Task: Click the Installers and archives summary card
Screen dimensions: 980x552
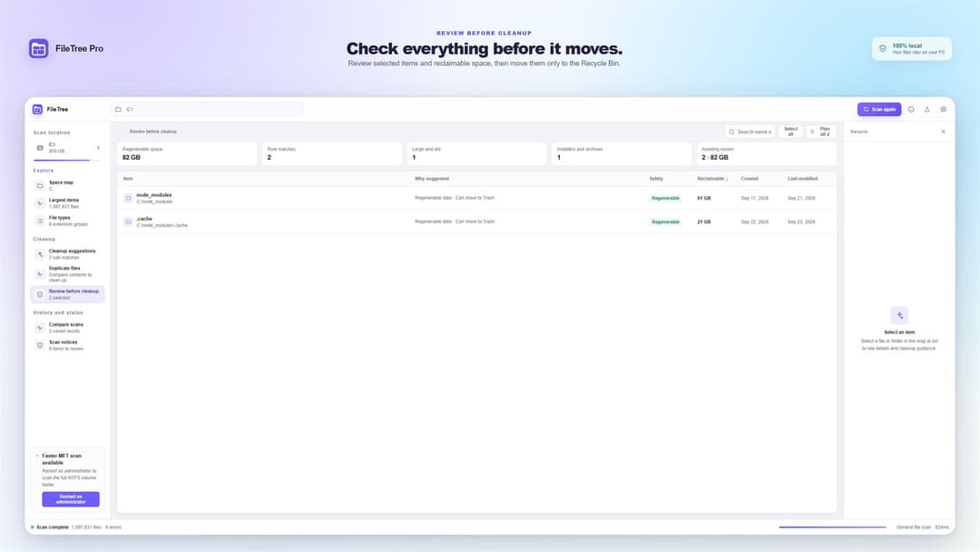Action: (622, 153)
